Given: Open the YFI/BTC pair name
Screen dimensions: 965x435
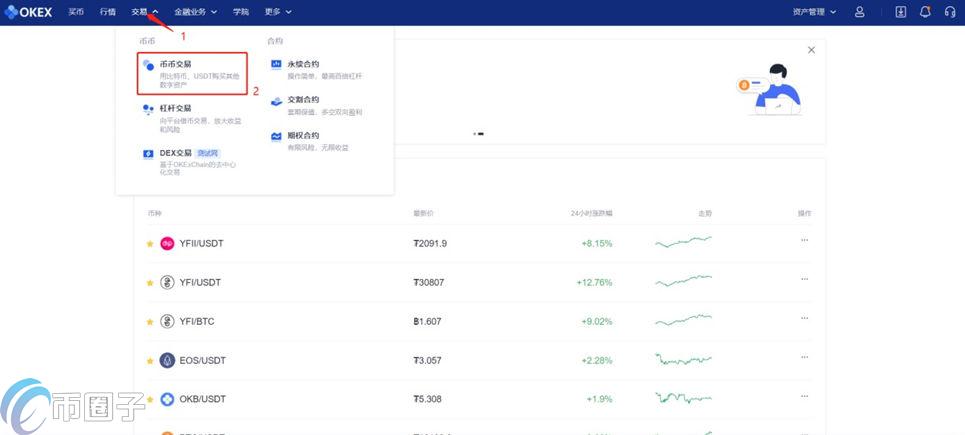Looking at the screenshot, I should pos(197,321).
